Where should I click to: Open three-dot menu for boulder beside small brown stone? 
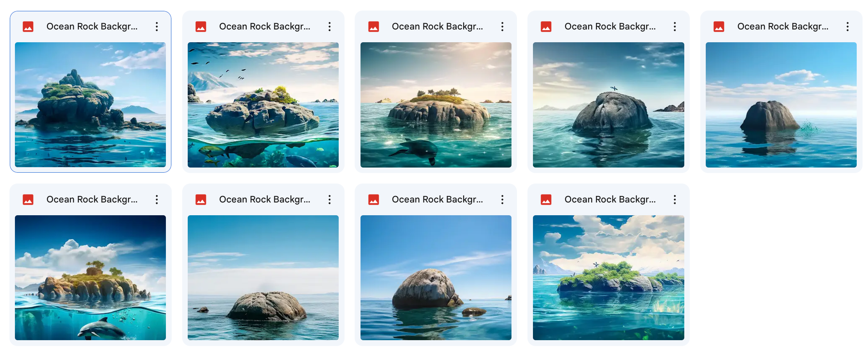click(x=502, y=200)
